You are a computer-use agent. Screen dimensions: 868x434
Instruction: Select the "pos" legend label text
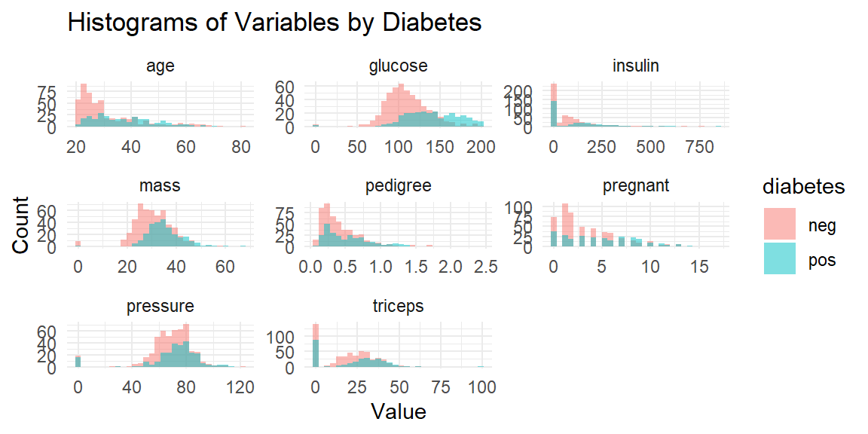pyautogui.click(x=821, y=260)
